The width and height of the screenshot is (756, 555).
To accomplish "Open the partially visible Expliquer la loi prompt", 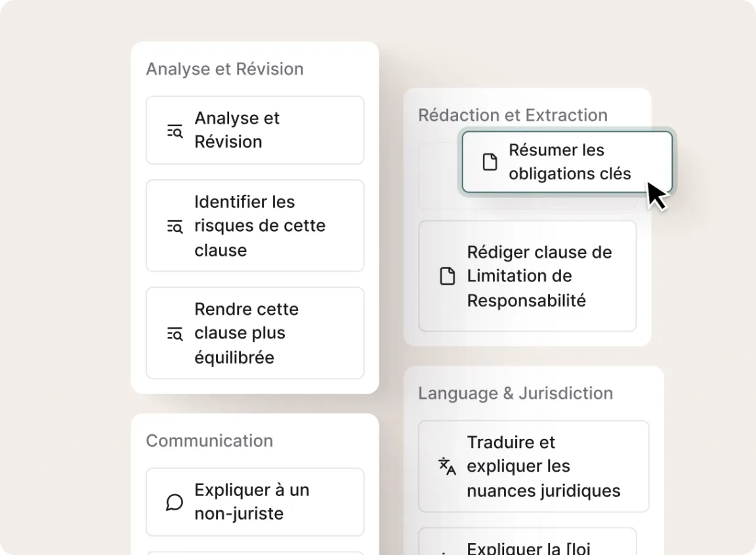I will pos(528,545).
